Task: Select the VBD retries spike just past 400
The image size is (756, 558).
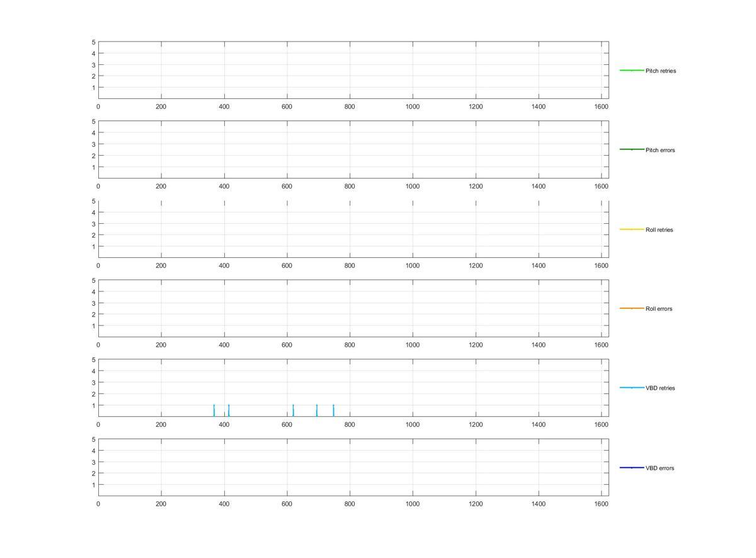Action: (x=229, y=410)
